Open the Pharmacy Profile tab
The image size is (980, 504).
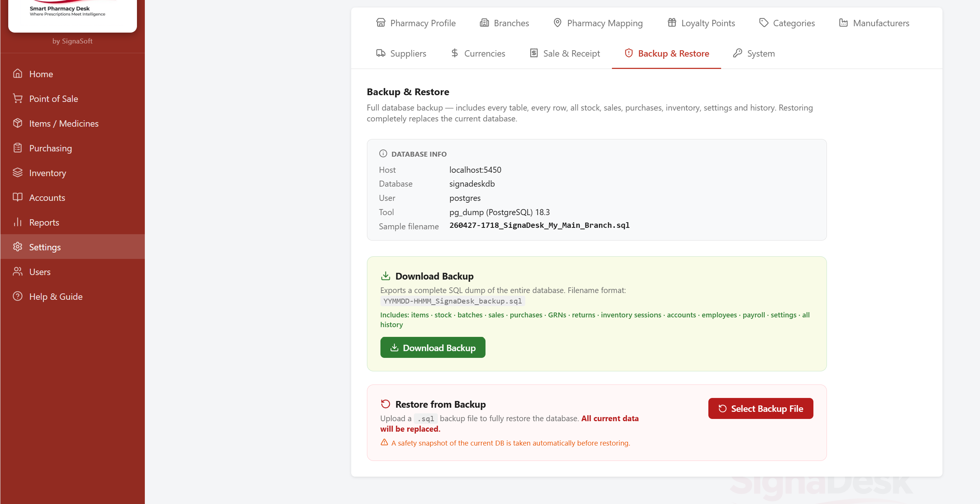[415, 23]
